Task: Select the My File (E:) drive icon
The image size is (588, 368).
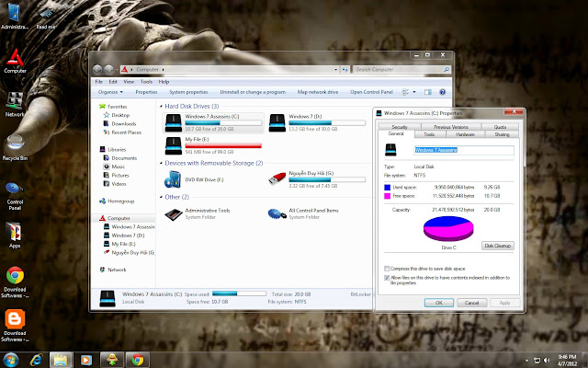Action: tap(174, 145)
